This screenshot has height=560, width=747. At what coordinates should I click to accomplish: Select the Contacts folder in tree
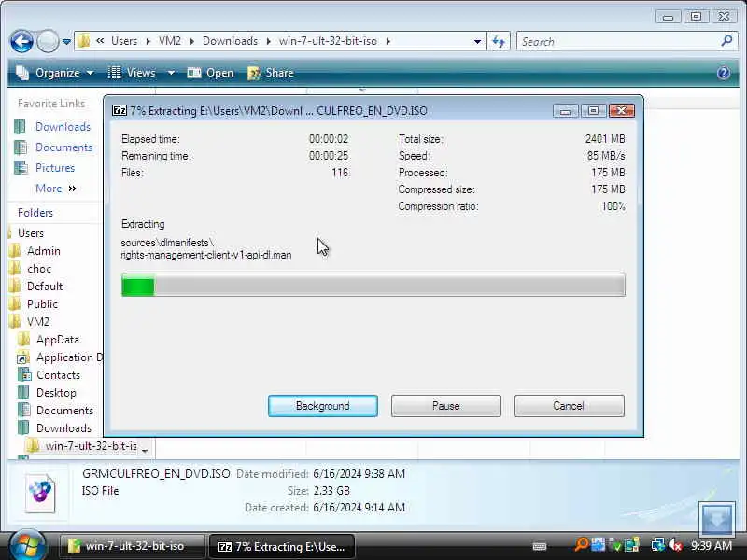pyautogui.click(x=58, y=375)
